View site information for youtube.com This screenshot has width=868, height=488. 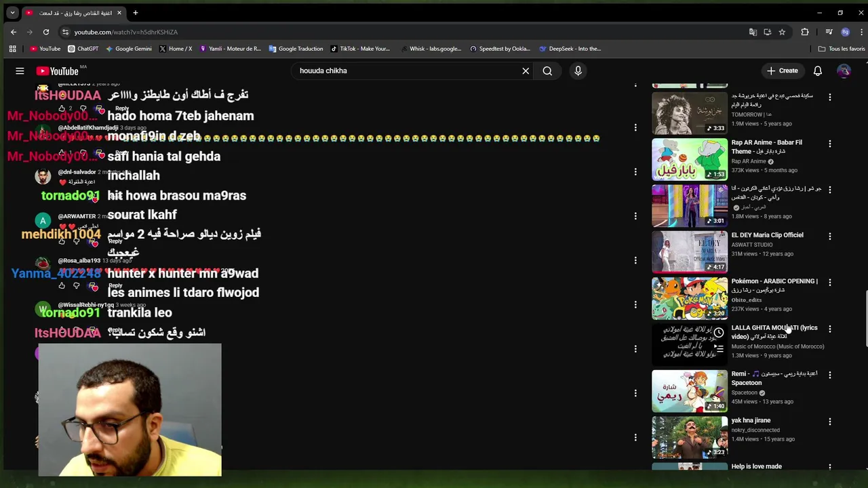tap(65, 32)
